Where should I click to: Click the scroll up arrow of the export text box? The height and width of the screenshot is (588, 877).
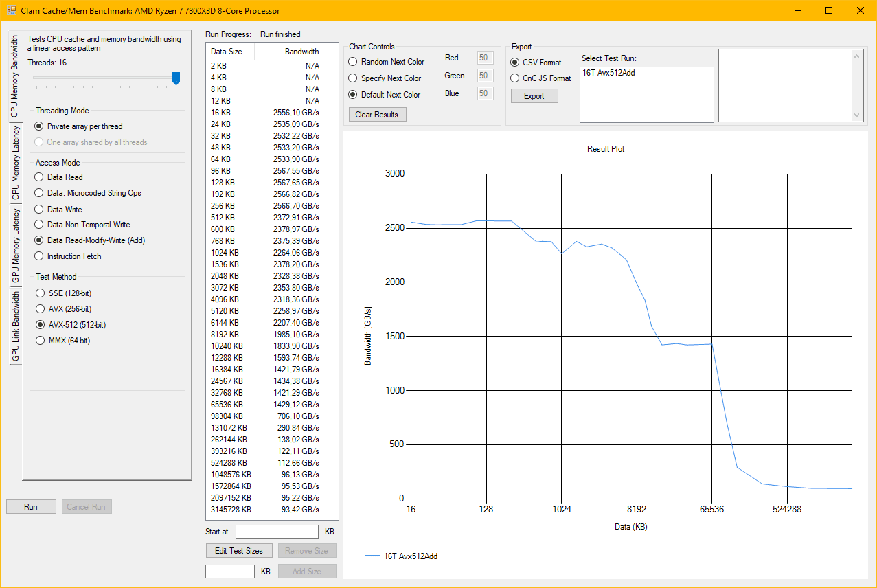tap(857, 56)
